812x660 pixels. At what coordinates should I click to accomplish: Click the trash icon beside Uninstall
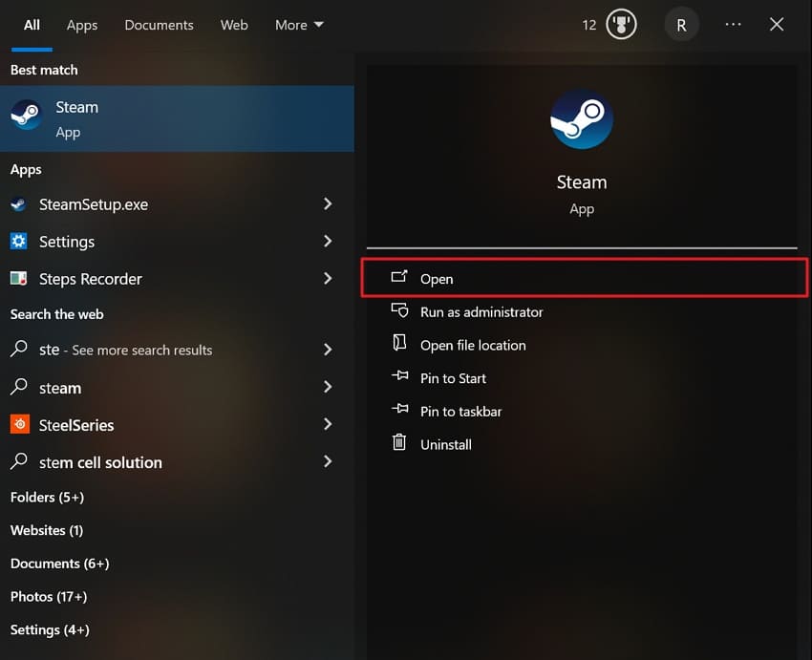(x=399, y=443)
